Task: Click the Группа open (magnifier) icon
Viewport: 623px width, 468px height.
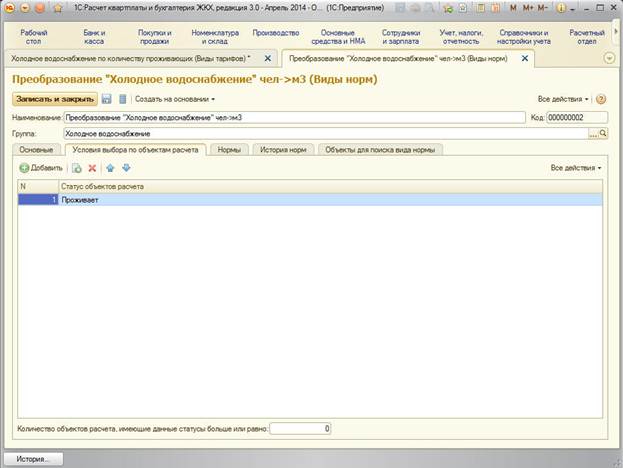Action: 603,133
